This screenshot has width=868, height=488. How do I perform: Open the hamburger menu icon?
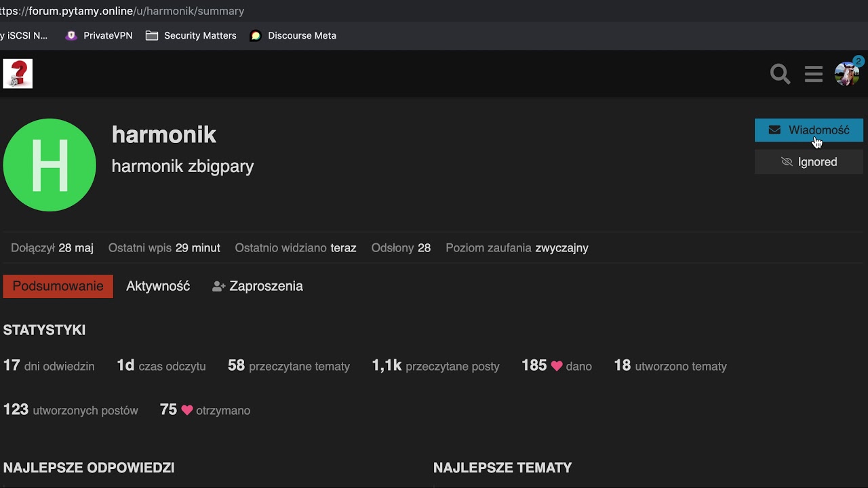coord(814,74)
